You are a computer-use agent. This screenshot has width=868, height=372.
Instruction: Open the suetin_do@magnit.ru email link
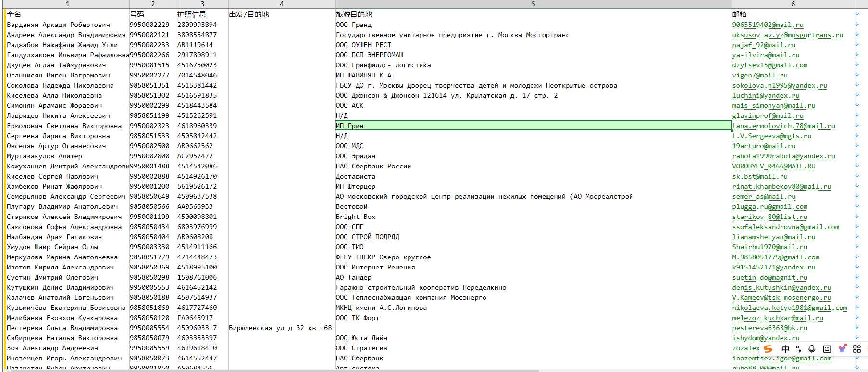[769, 277]
